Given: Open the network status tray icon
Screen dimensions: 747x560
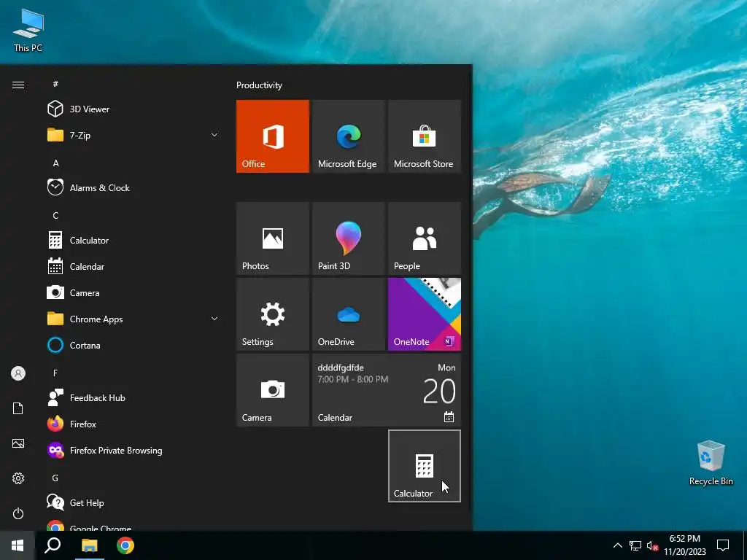Looking at the screenshot, I should (x=635, y=545).
